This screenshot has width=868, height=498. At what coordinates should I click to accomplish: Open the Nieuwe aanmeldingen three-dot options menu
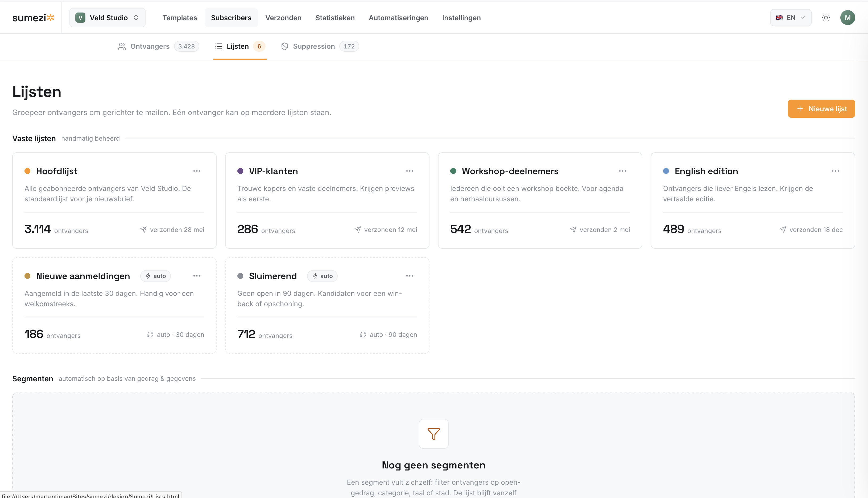[x=197, y=276]
